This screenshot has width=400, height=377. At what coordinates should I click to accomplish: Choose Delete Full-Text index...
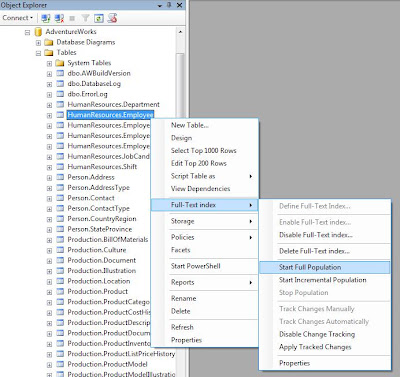click(325, 251)
